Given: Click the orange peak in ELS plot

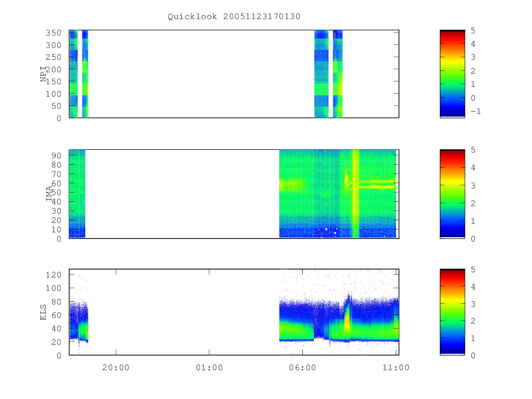Looking at the screenshot, I should (x=347, y=320).
